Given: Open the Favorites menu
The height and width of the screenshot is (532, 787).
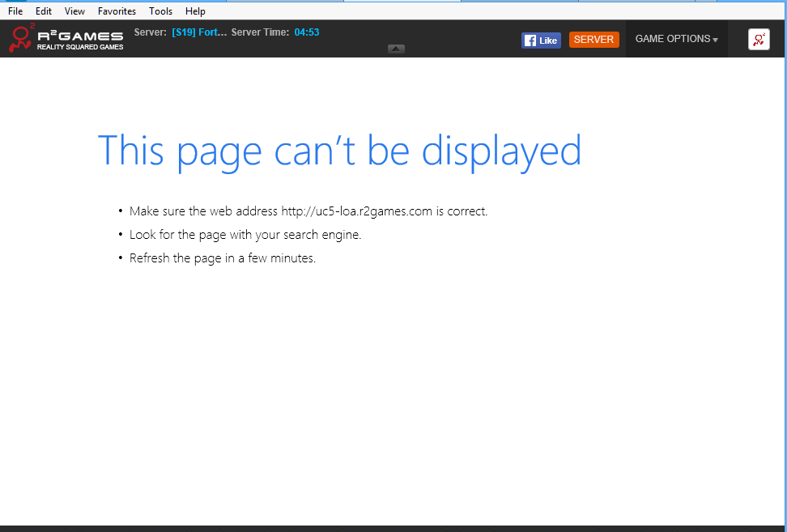Looking at the screenshot, I should (x=117, y=11).
